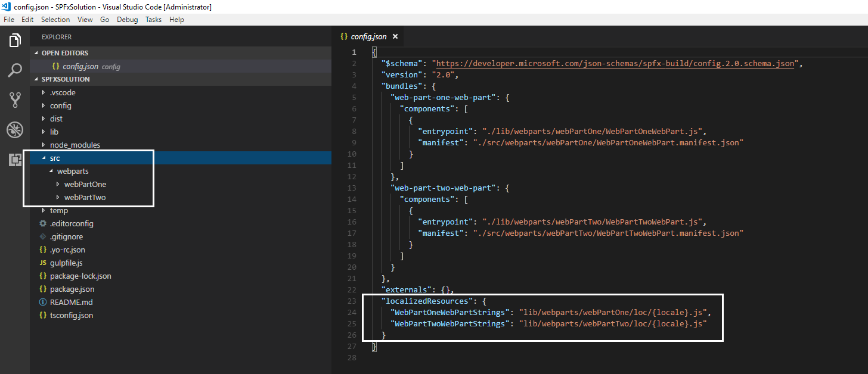This screenshot has width=868, height=374.
Task: Click the braces icon beside package-lock.json
Action: coord(43,276)
